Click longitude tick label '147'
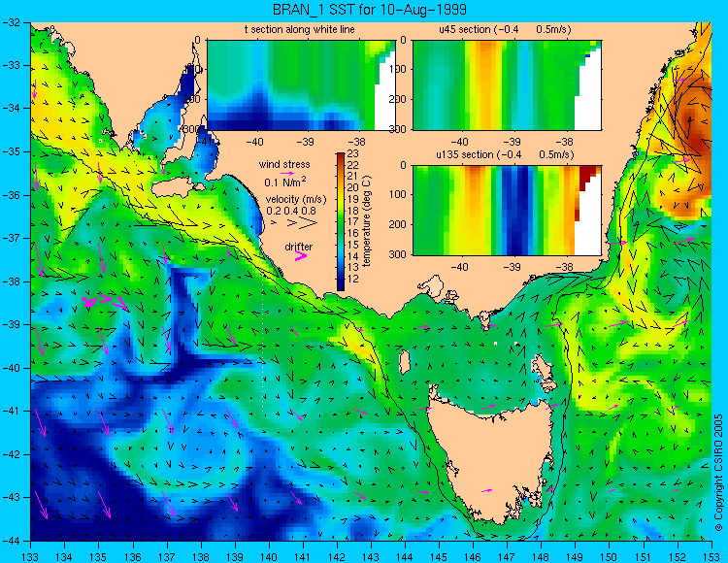The height and width of the screenshot is (563, 728). [507, 556]
